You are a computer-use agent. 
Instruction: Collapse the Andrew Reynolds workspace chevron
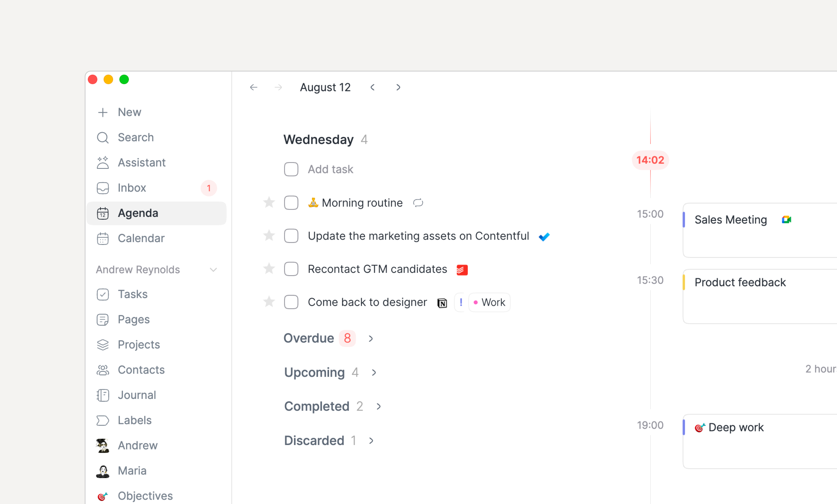click(x=213, y=270)
